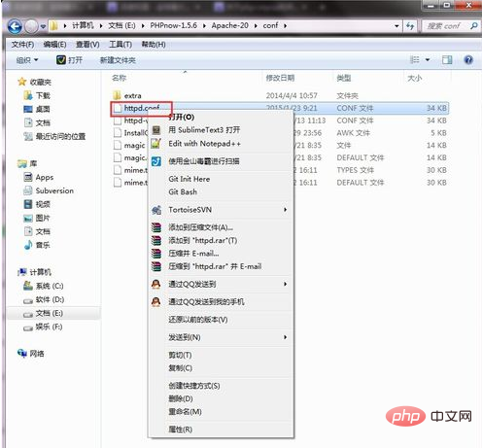Open the address bar history dropdown
The image size is (482, 448).
pos(396,26)
